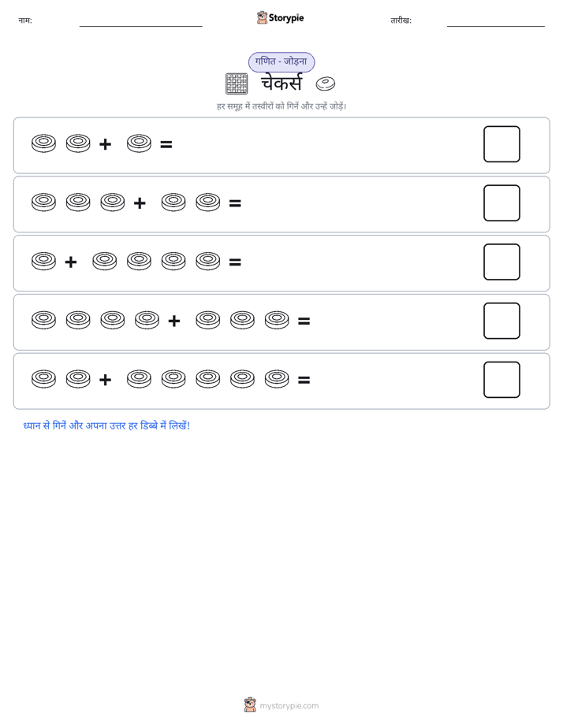Click the bear icon in the footer
Screen dimensions: 563x728
point(250,705)
